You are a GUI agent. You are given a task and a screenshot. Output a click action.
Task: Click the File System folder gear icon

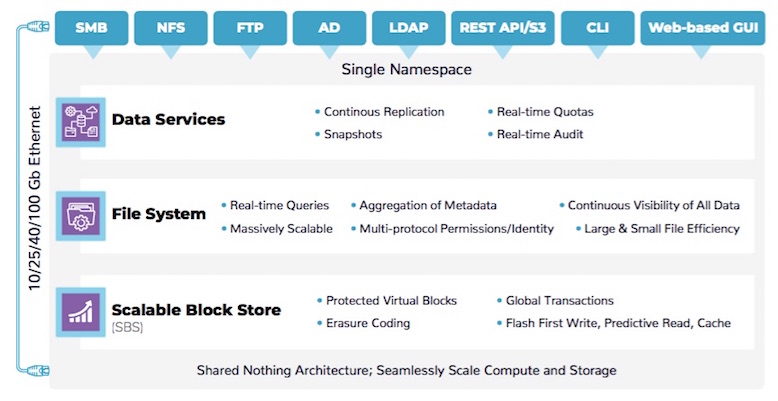pos(80,216)
